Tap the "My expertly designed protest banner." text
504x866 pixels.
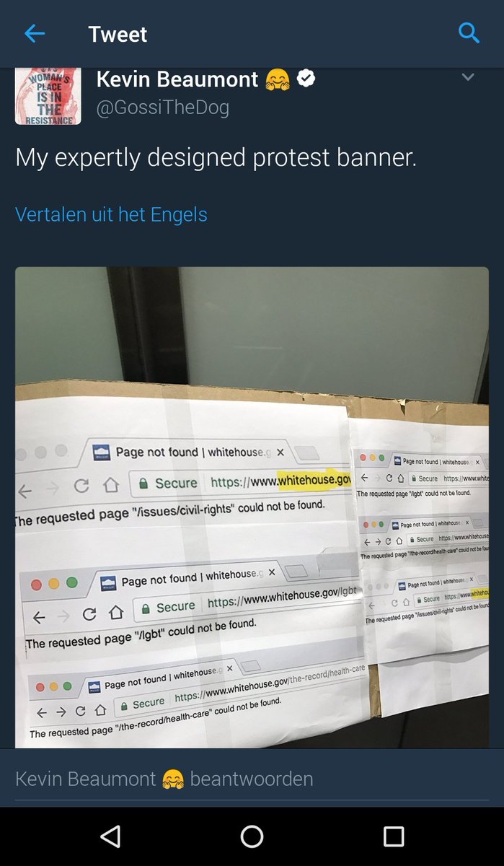[216, 158]
